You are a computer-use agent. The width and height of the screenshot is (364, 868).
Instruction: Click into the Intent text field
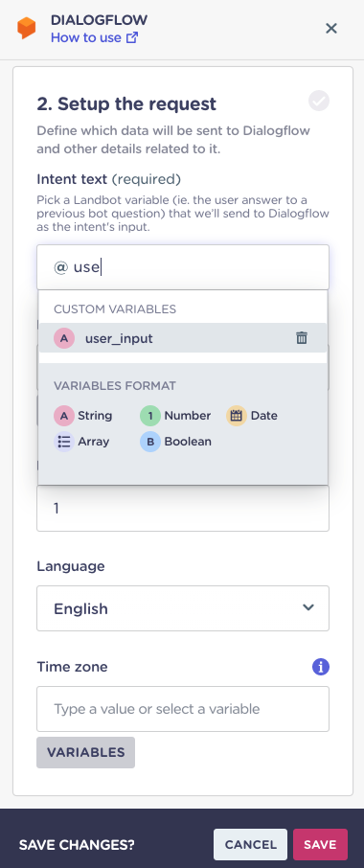pyautogui.click(x=183, y=267)
